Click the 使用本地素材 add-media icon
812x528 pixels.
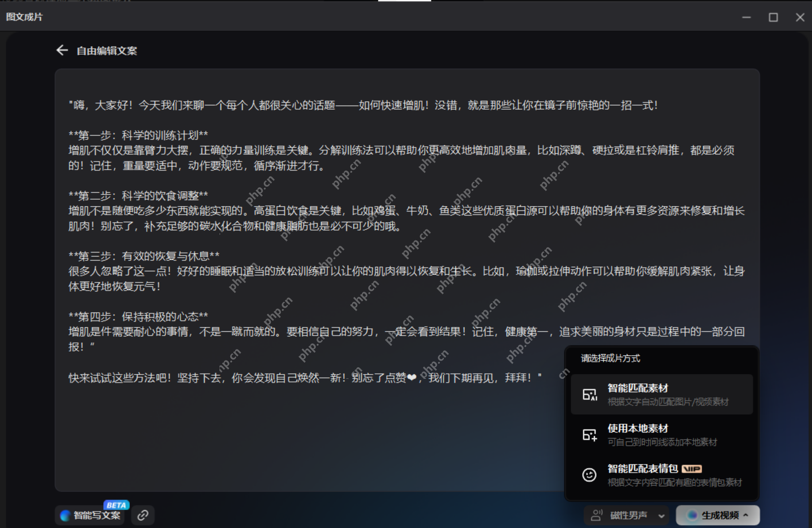(x=590, y=435)
